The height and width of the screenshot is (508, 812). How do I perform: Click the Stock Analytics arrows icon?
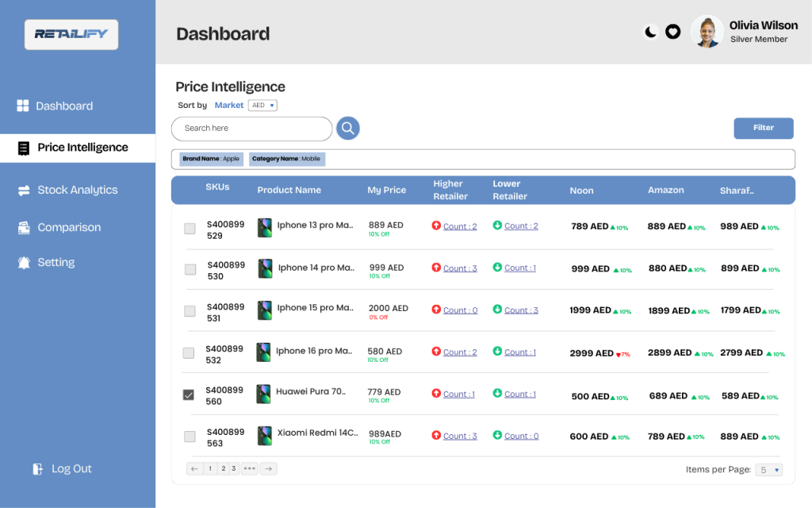pos(24,190)
